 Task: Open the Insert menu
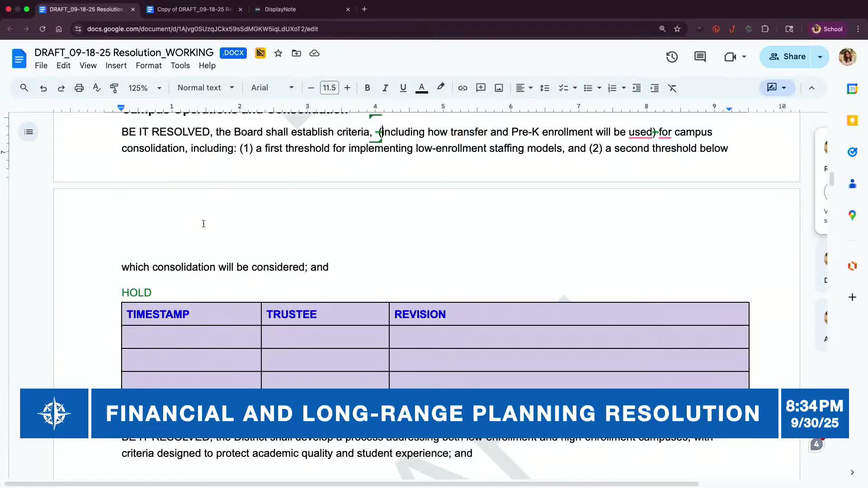[116, 66]
